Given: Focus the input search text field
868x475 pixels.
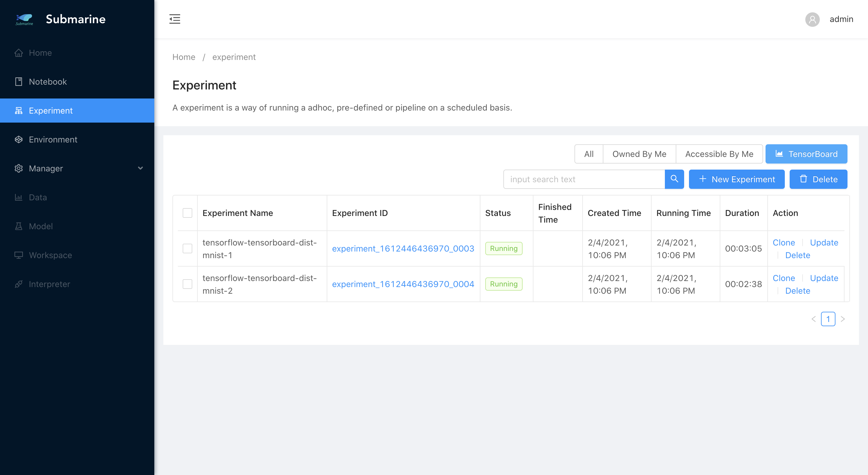Looking at the screenshot, I should (x=584, y=179).
